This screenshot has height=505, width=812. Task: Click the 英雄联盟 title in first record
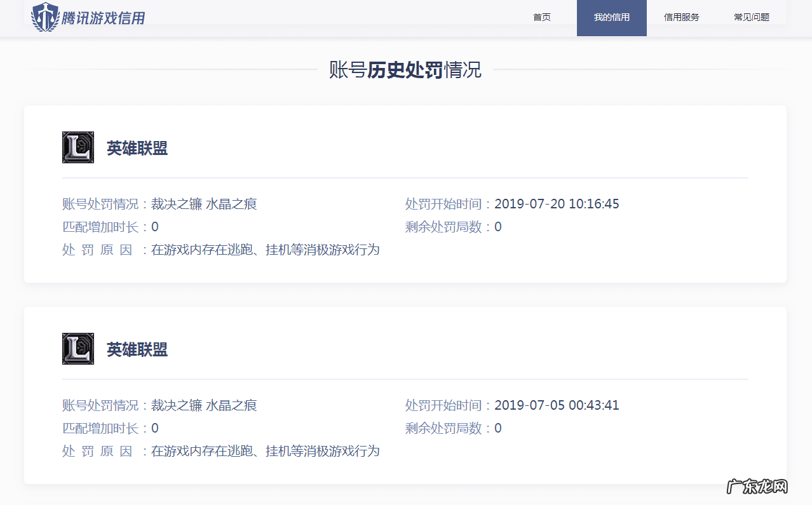(x=137, y=147)
